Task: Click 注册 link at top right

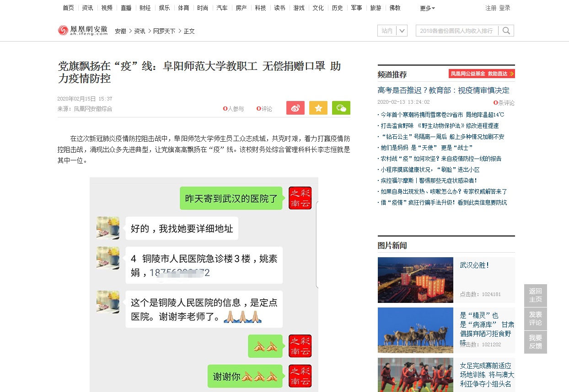Action: [x=491, y=8]
